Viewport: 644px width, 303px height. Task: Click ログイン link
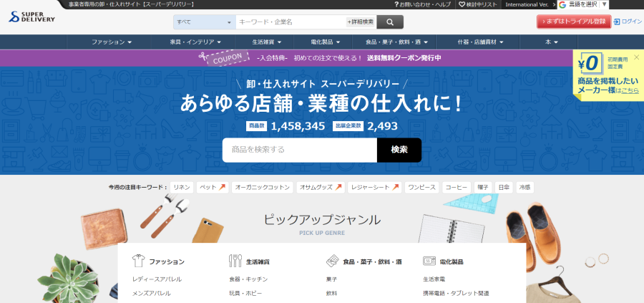(632, 21)
